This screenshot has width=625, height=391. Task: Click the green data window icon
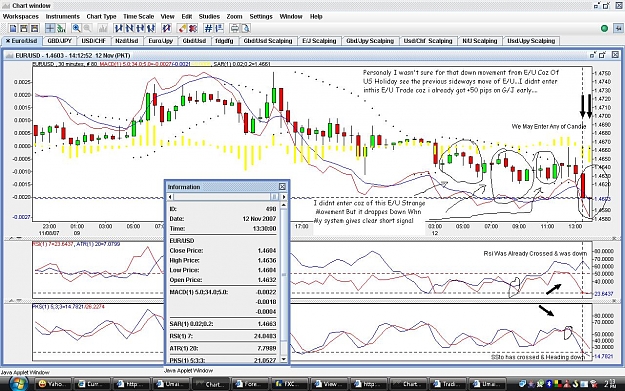(61, 28)
